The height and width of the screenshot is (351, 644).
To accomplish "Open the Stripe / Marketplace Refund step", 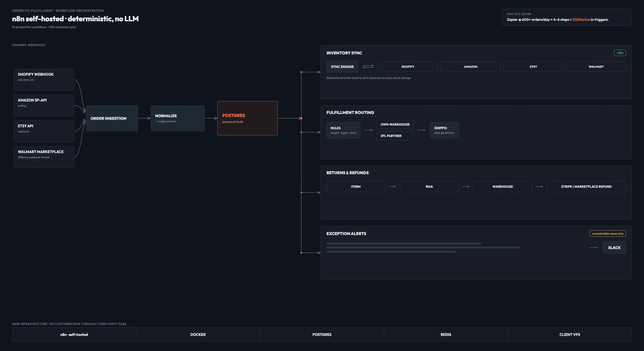I will [x=586, y=187].
